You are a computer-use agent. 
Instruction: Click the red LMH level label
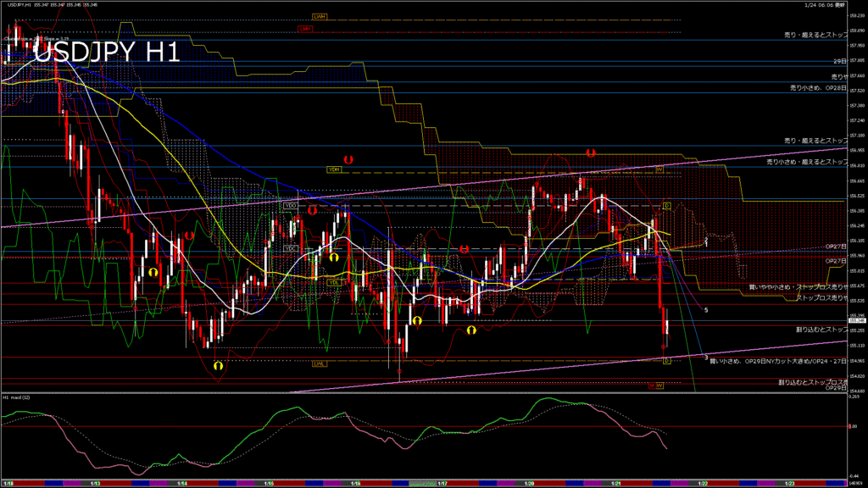click(x=304, y=28)
